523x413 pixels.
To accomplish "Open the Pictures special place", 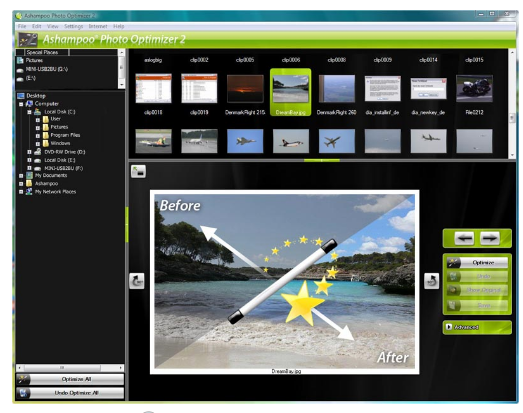I will click(34, 60).
